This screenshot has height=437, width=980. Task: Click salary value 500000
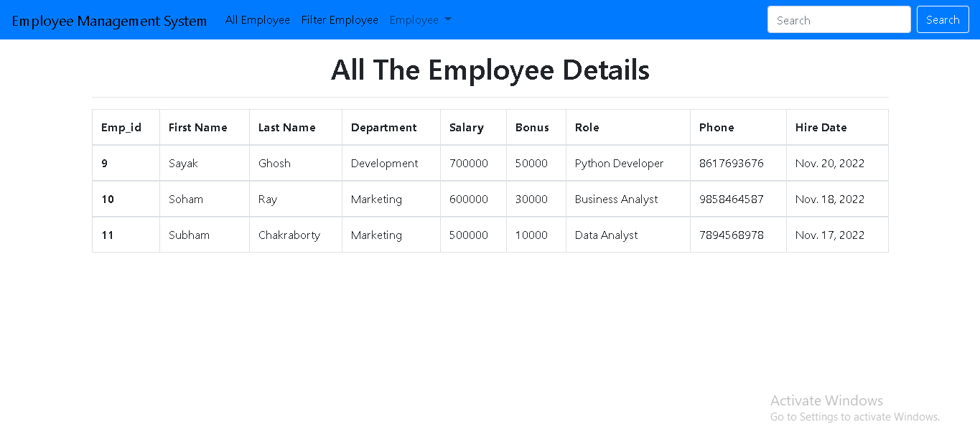(x=469, y=235)
